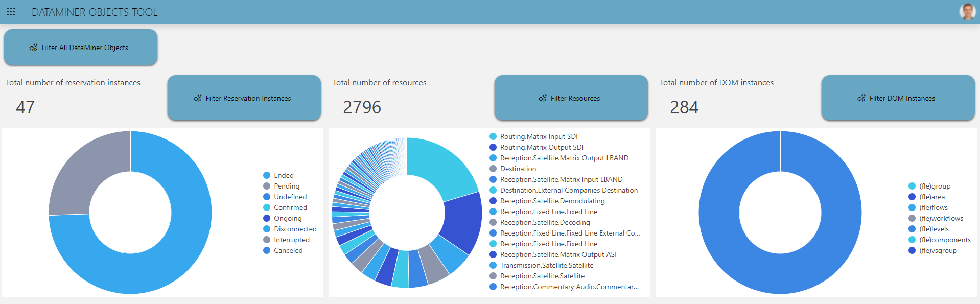Toggle the (fle)flows legend entry
This screenshot has width=980, height=304.
[x=928, y=207]
